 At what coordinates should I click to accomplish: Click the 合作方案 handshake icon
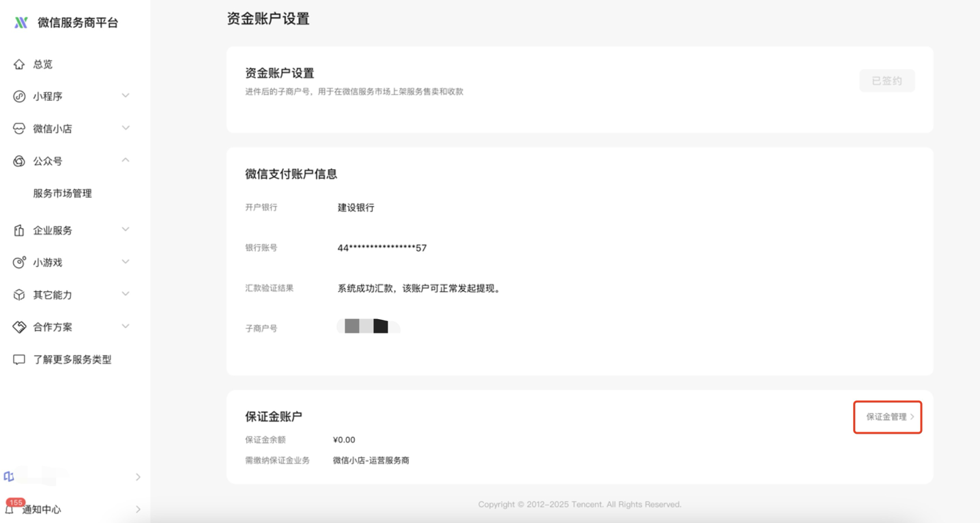coord(19,327)
